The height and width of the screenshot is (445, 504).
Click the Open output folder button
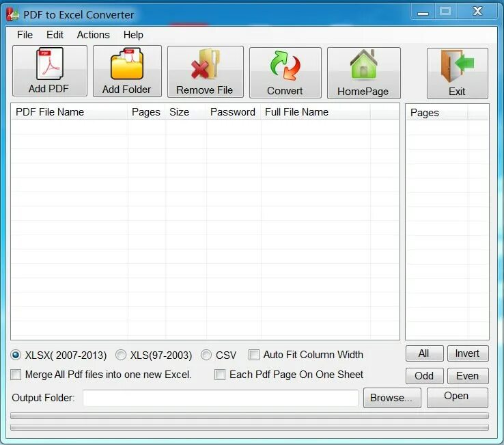point(457,397)
